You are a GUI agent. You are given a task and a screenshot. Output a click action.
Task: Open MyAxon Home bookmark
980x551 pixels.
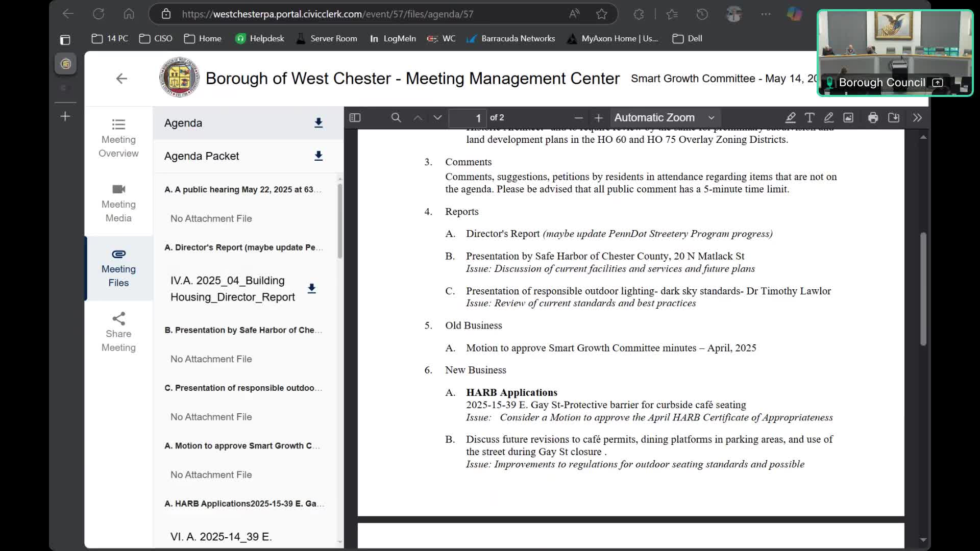point(612,38)
